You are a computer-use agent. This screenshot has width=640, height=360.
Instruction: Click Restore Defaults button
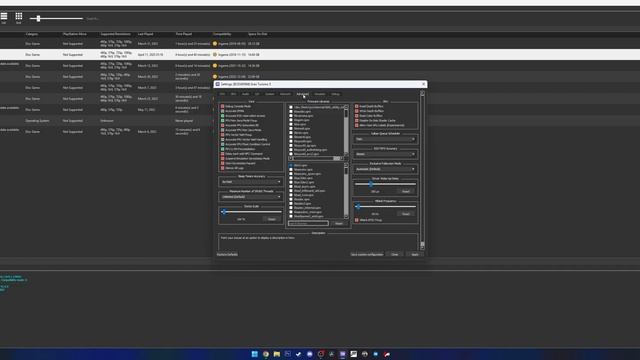(x=227, y=254)
